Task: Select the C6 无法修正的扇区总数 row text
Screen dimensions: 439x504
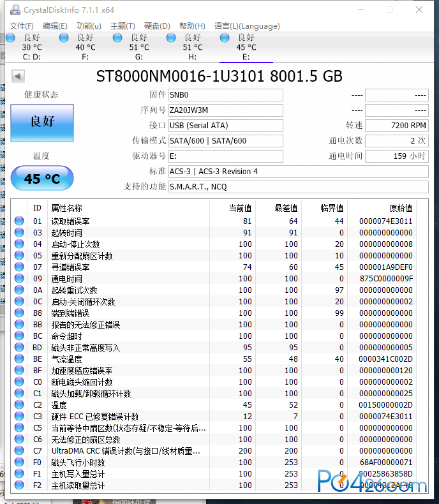Action: point(86,440)
